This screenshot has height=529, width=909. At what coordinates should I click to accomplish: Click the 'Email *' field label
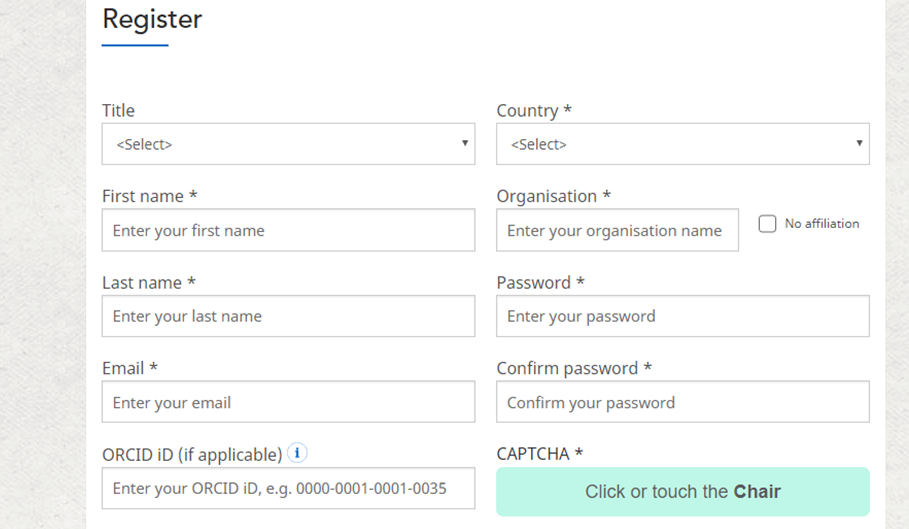pos(130,368)
